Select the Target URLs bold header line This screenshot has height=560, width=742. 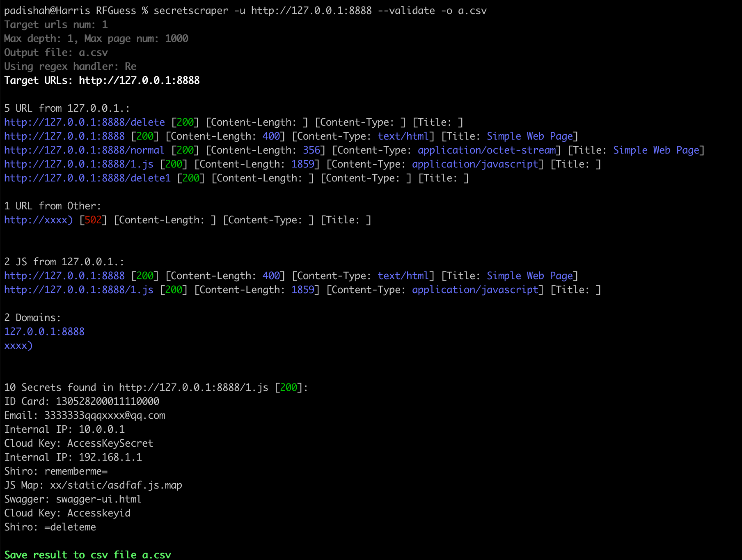(x=102, y=80)
